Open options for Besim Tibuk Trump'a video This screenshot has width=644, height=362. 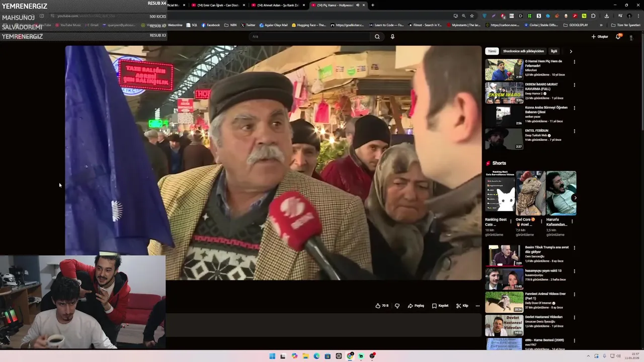574,248
